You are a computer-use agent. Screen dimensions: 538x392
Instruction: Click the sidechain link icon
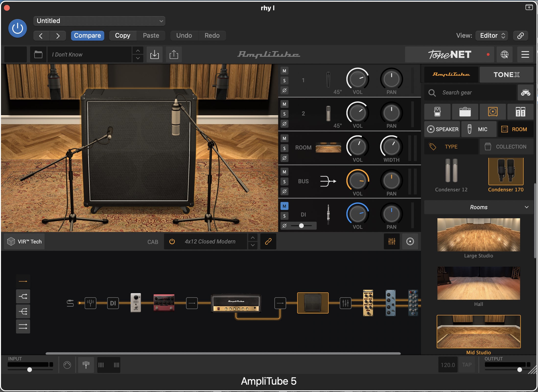pyautogui.click(x=520, y=36)
